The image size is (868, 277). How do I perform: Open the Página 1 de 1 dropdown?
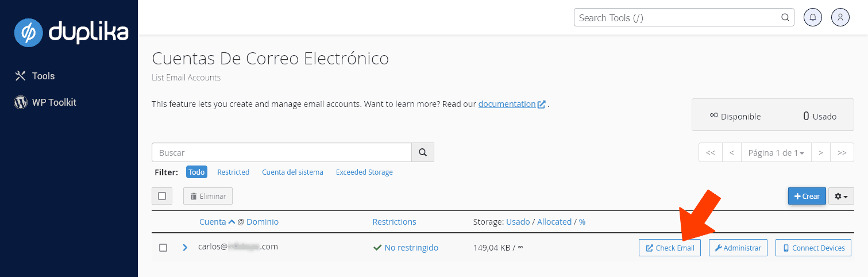click(x=776, y=153)
